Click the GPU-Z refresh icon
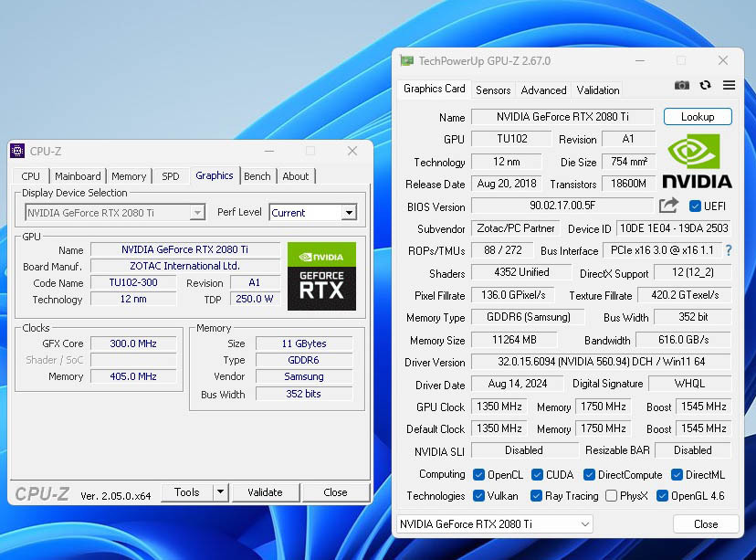Viewport: 756px width, 560px height. point(705,85)
